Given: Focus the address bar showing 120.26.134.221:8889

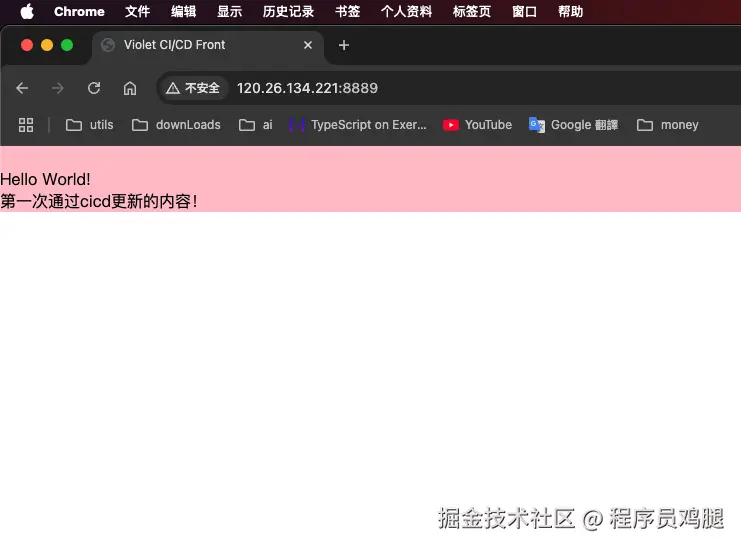Looking at the screenshot, I should (307, 88).
